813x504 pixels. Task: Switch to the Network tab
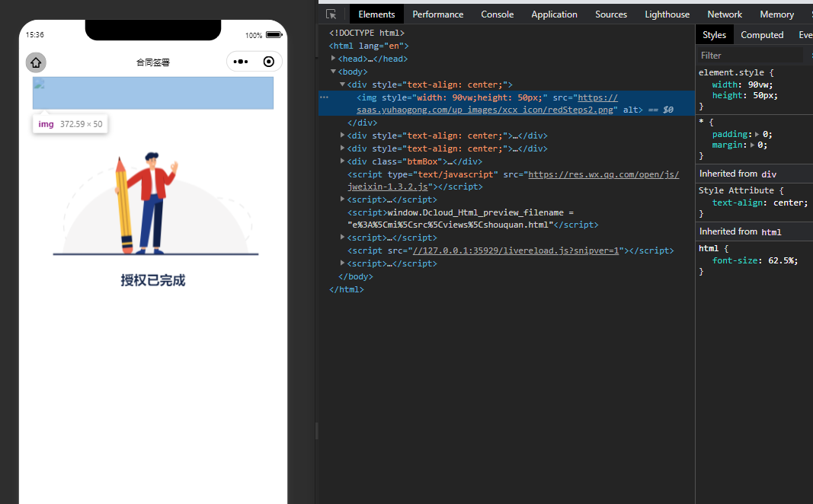[725, 14]
